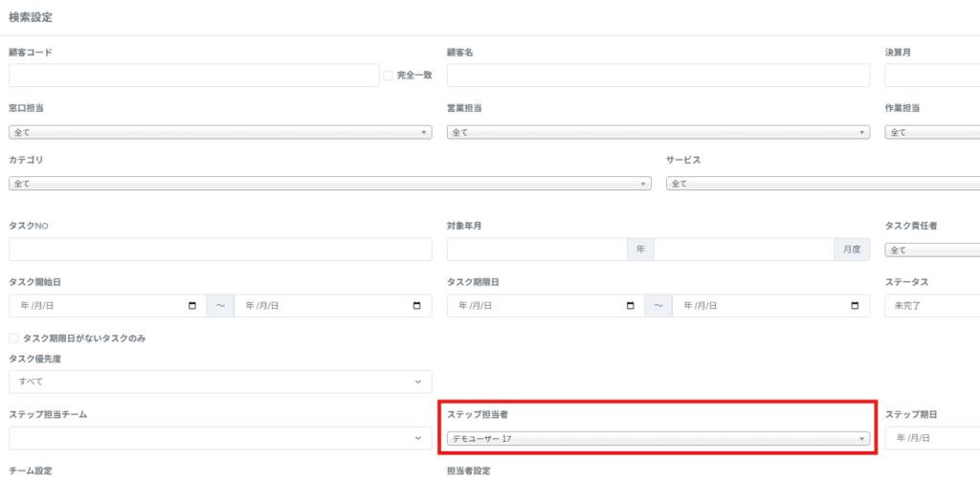The image size is (980, 482).
Task: Click the 対象年月 year input field
Action: pyautogui.click(x=536, y=250)
